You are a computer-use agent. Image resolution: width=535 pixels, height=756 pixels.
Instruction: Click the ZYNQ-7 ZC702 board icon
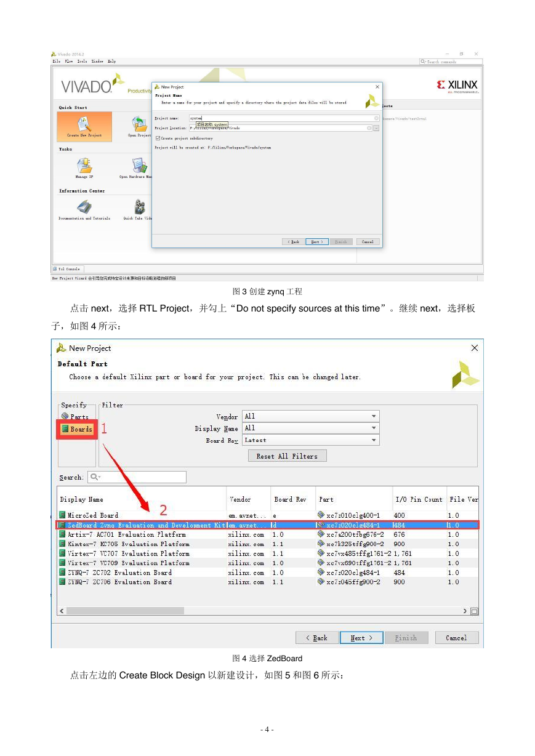[x=62, y=573]
